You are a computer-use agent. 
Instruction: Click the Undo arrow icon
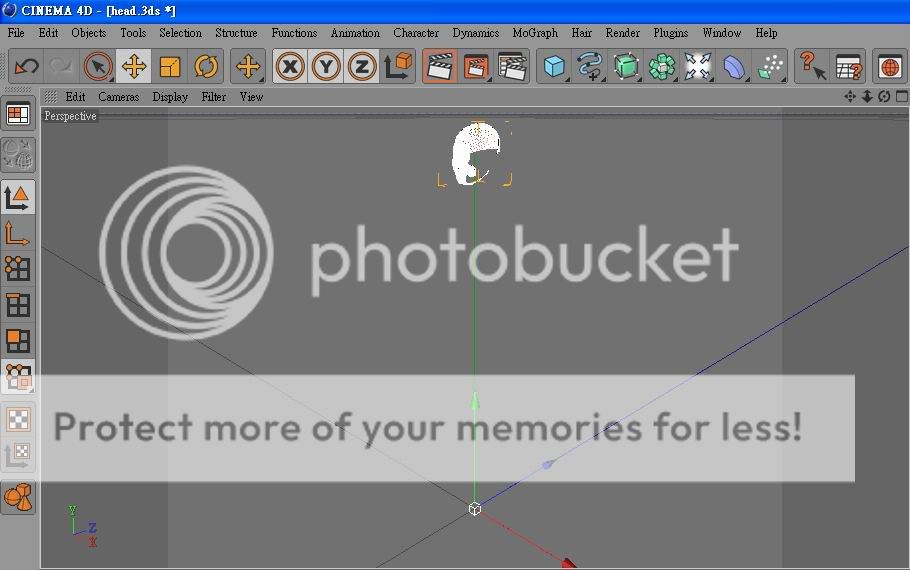[26, 67]
